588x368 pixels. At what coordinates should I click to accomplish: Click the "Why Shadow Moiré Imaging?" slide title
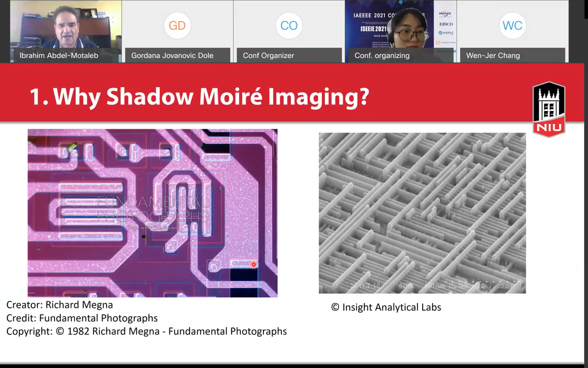199,96
